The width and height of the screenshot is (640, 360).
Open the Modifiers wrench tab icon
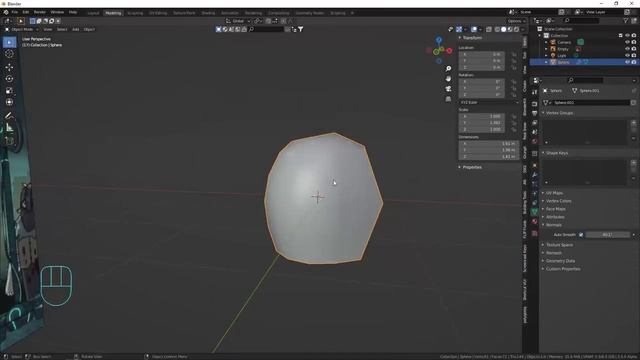(535, 175)
